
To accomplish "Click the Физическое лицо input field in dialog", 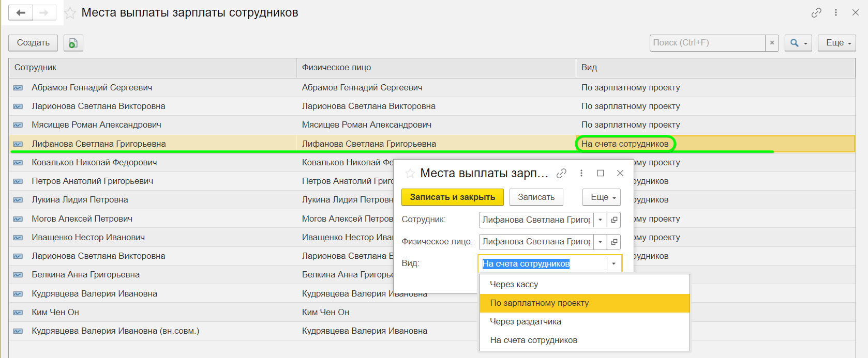I will coord(536,242).
